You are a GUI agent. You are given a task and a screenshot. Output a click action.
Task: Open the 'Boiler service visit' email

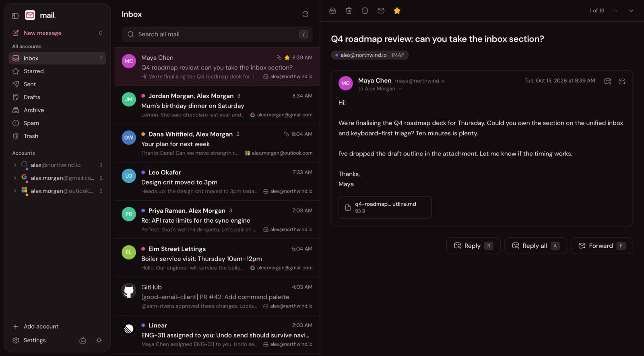click(x=217, y=258)
